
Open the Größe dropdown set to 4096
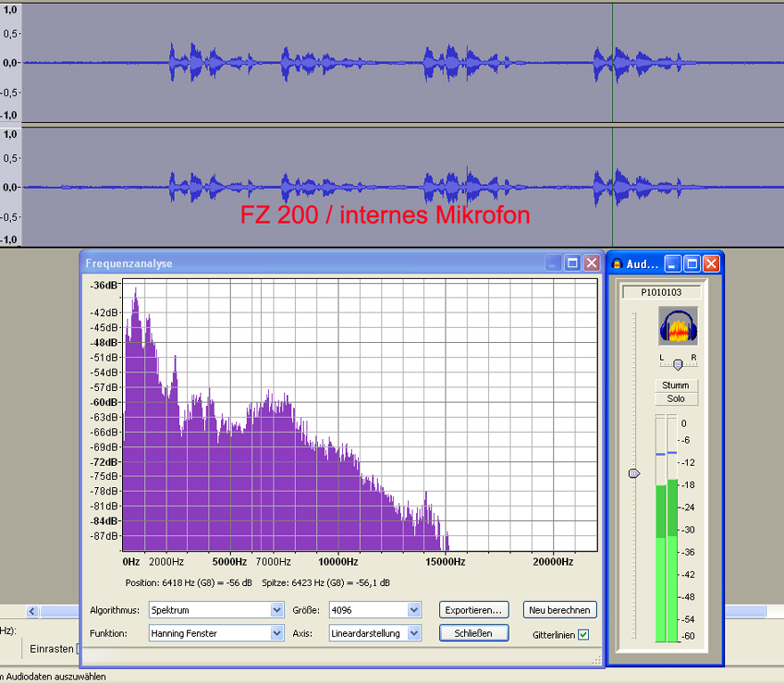[x=413, y=610]
